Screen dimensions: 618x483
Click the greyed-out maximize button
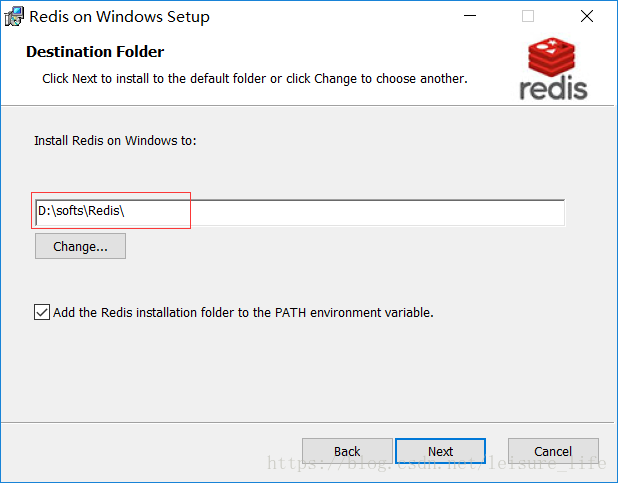click(528, 17)
